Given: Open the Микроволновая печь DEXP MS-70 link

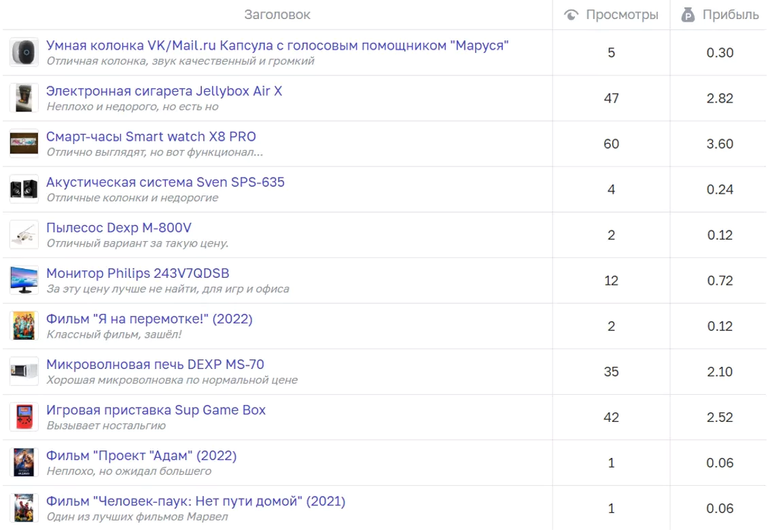Looking at the screenshot, I should (155, 364).
